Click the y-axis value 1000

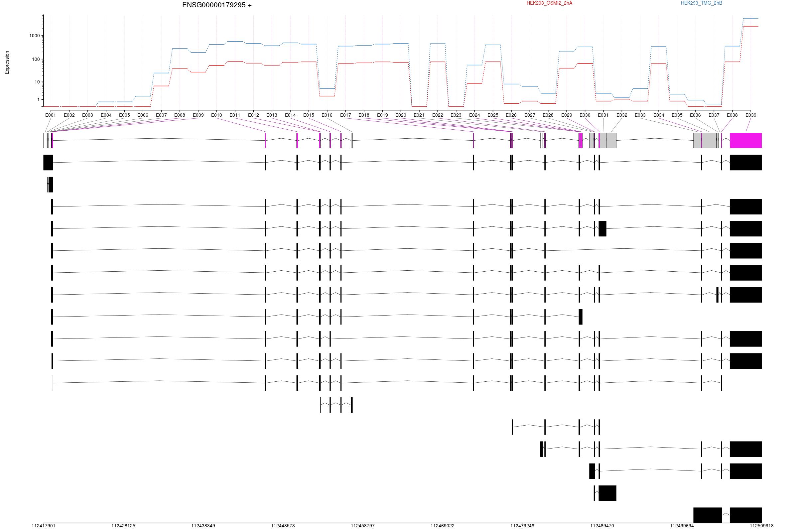coord(35,36)
